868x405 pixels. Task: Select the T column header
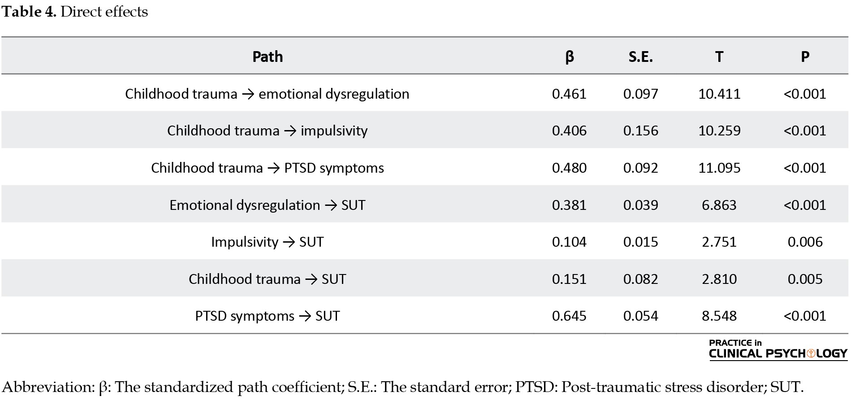[x=719, y=57]
